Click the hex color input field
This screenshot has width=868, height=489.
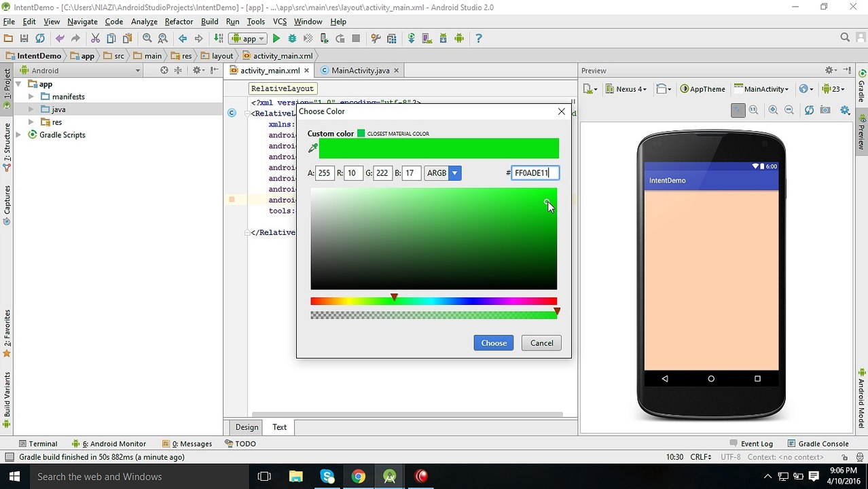535,173
